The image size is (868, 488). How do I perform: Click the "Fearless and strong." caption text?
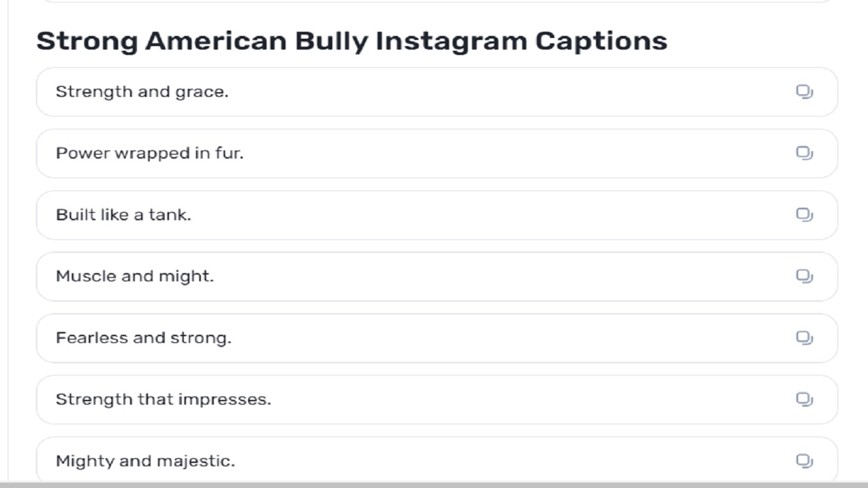coord(143,338)
